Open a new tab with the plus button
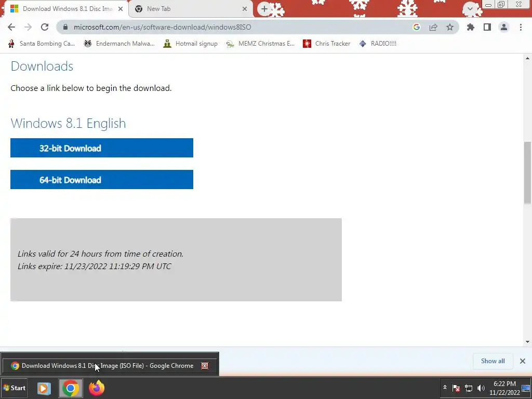 (264, 9)
